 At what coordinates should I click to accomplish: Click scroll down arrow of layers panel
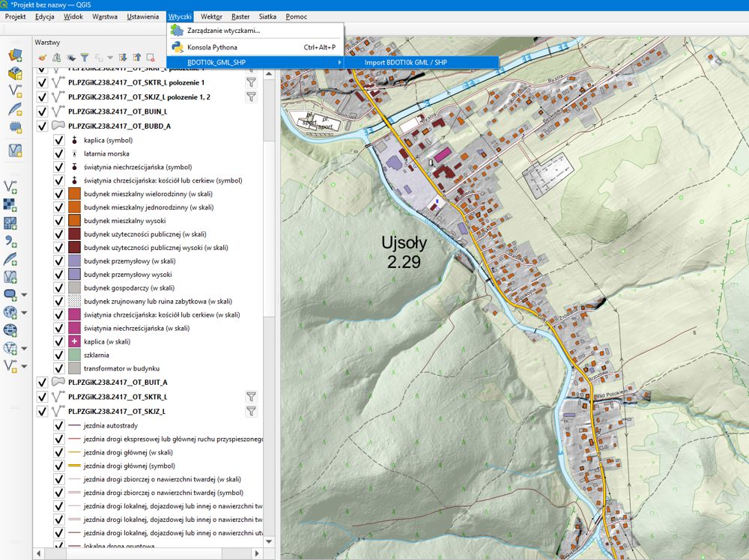point(269,542)
